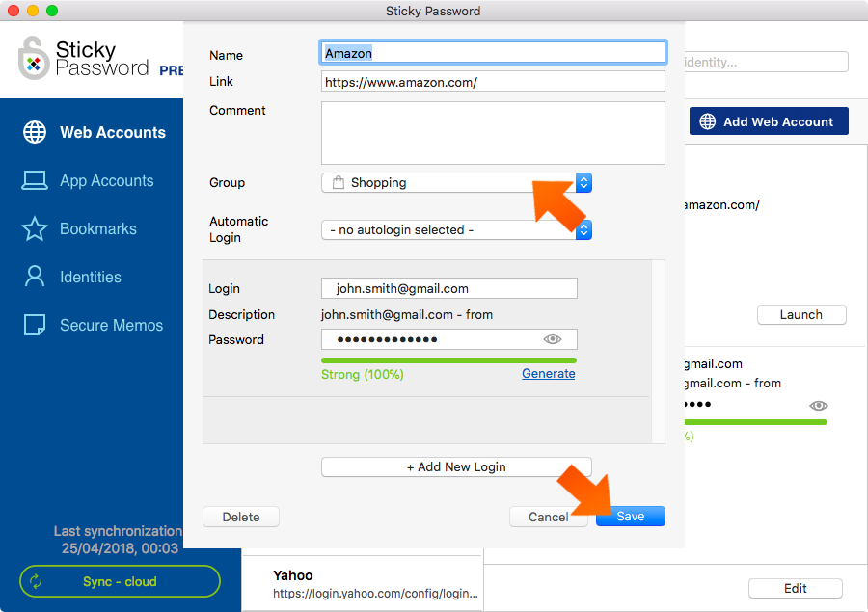Viewport: 868px width, 612px height.
Task: Click the Yahoo login URL text
Action: [375, 593]
